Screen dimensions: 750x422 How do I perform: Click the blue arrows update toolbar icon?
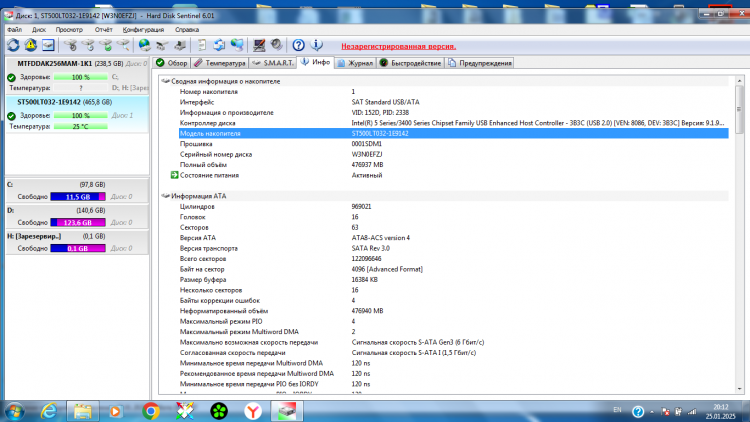(219, 45)
